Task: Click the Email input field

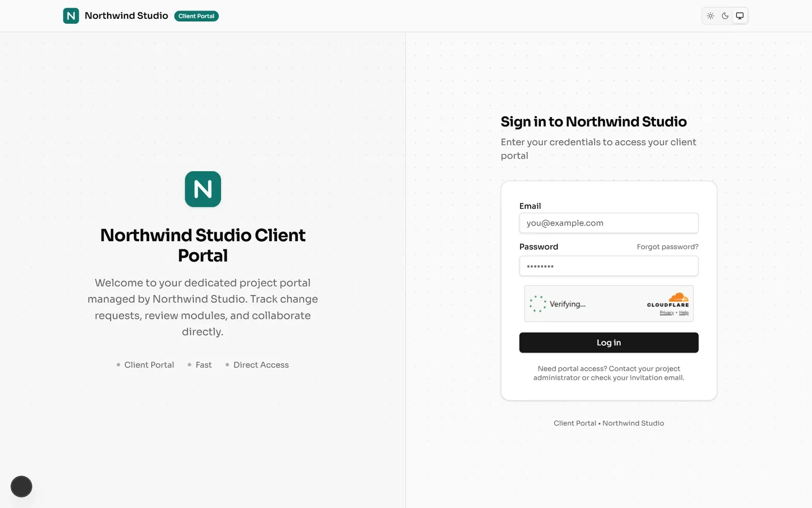Action: click(x=609, y=223)
